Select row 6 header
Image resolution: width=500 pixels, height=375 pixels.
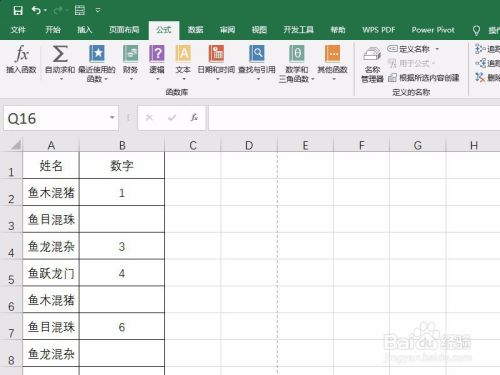tap(11, 300)
